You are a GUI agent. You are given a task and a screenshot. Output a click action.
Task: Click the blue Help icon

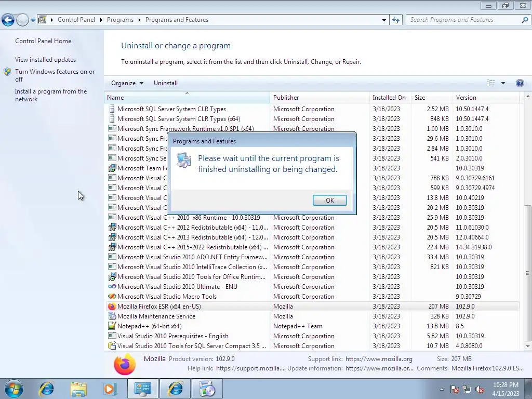(520, 83)
